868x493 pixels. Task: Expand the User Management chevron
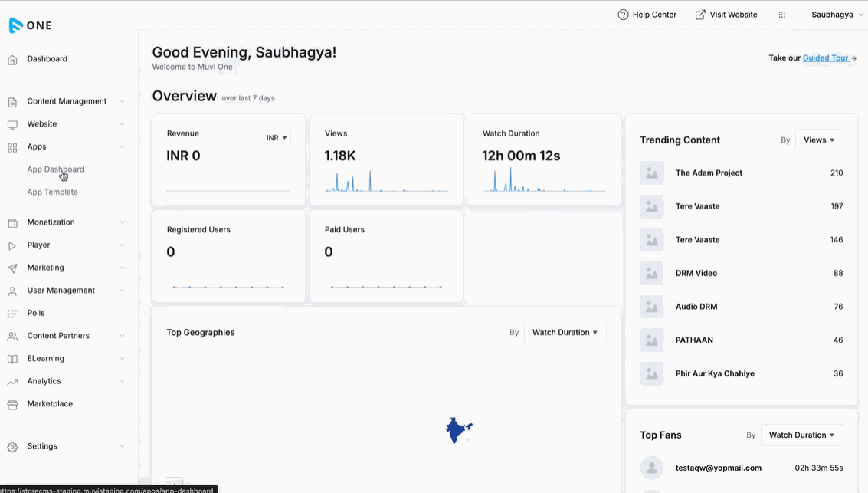tap(123, 291)
